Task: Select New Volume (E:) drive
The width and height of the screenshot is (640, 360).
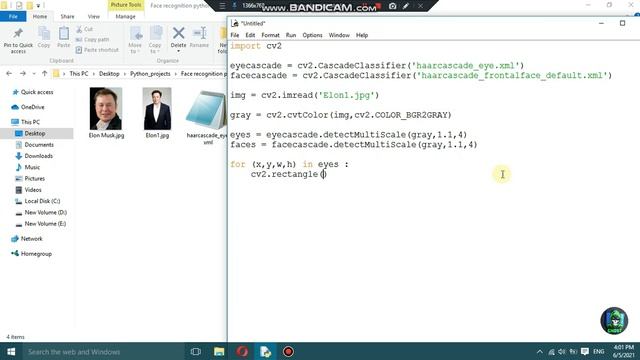Action: (x=45, y=224)
